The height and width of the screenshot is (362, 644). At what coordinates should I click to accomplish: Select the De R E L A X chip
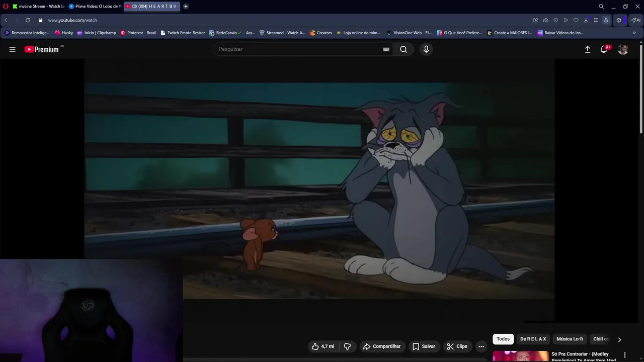click(533, 339)
